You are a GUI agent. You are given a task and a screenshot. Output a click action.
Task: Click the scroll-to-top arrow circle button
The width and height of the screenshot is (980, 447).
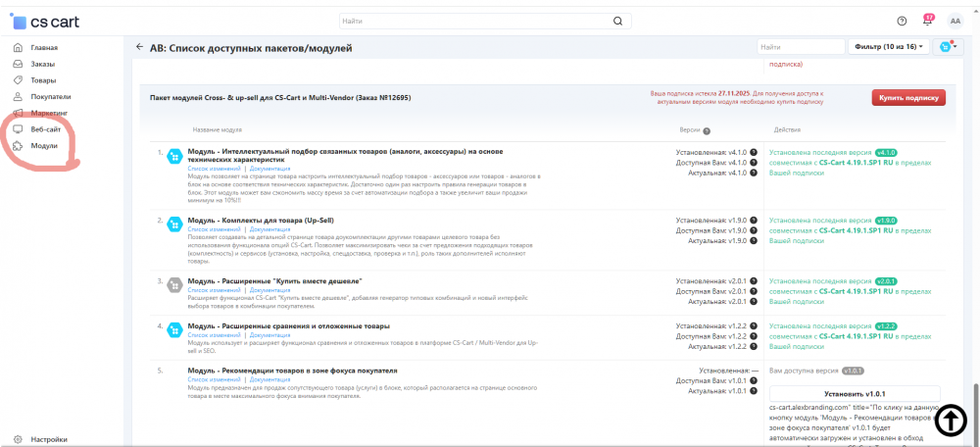click(950, 421)
